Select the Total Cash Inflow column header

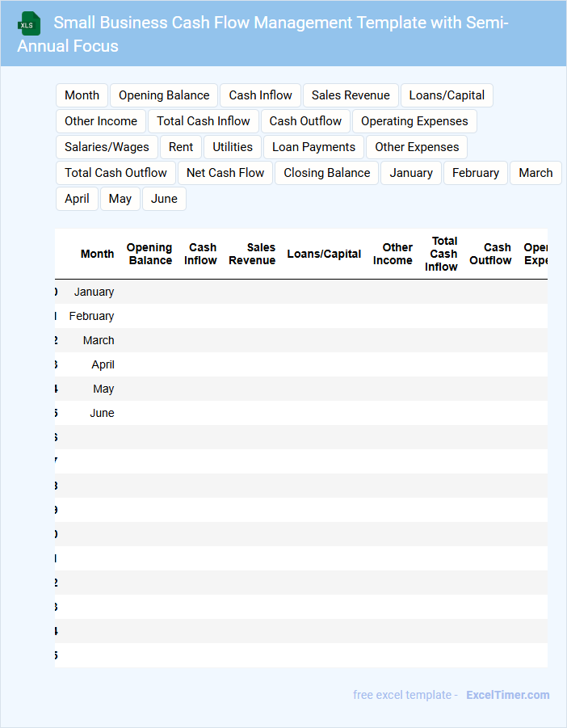point(441,254)
